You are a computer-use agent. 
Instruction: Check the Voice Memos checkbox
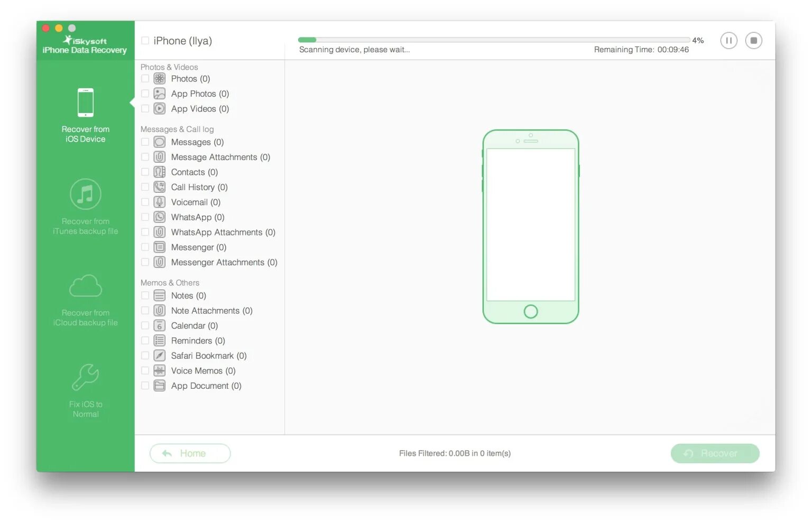pyautogui.click(x=145, y=371)
